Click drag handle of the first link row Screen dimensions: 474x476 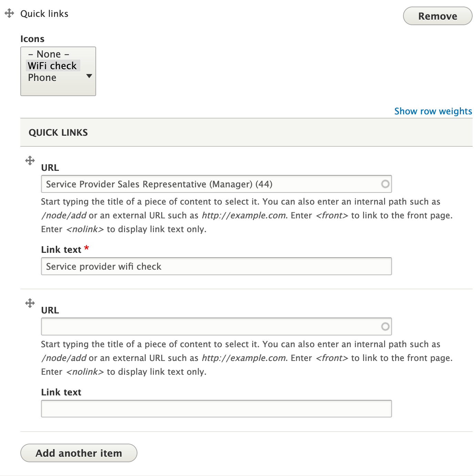[30, 161]
